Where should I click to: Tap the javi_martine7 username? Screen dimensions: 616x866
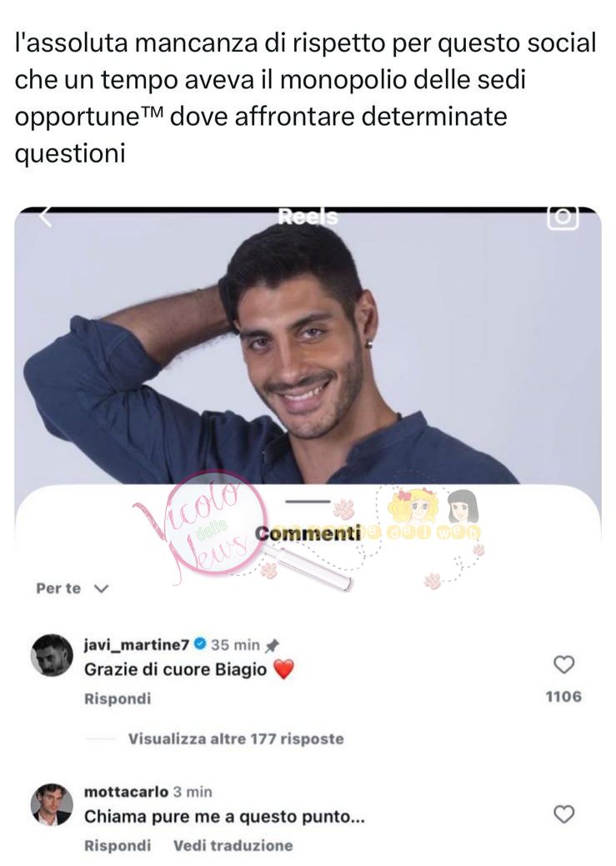[x=137, y=644]
